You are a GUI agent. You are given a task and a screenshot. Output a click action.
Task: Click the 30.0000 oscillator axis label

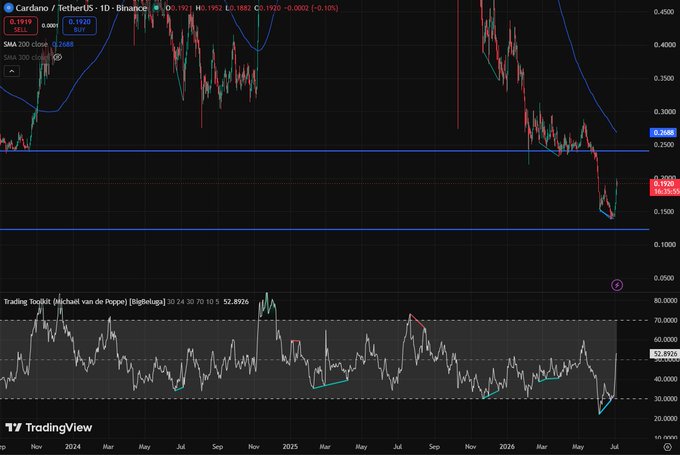pyautogui.click(x=664, y=399)
